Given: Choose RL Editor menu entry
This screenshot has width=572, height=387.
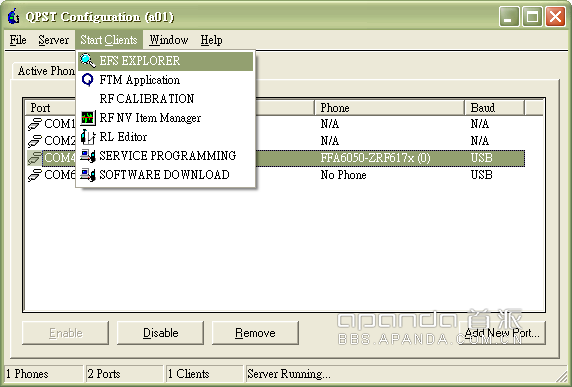Looking at the screenshot, I should click(x=166, y=137).
